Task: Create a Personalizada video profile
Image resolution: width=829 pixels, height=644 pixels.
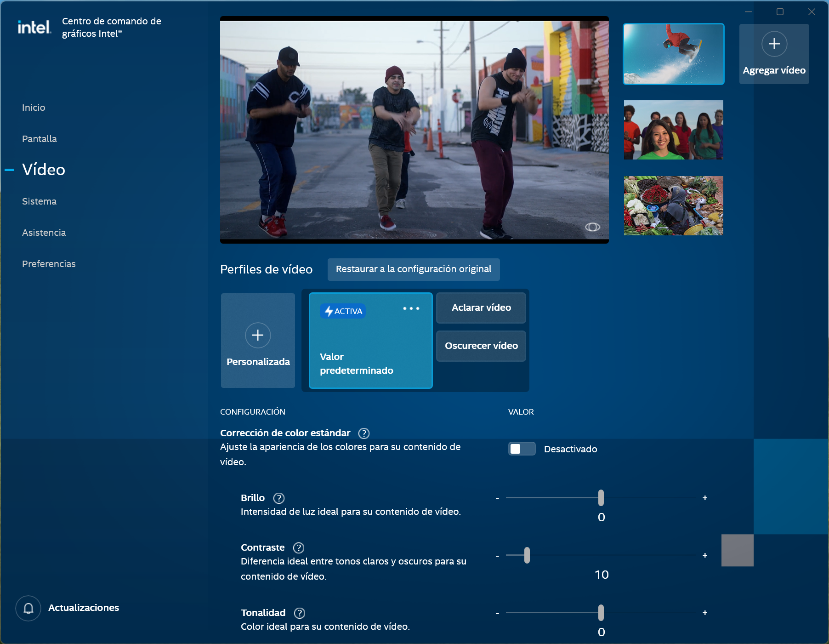Action: (258, 341)
